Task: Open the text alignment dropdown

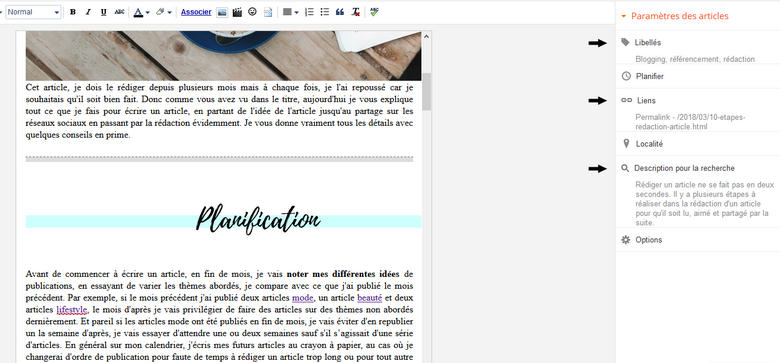Action: [x=291, y=12]
